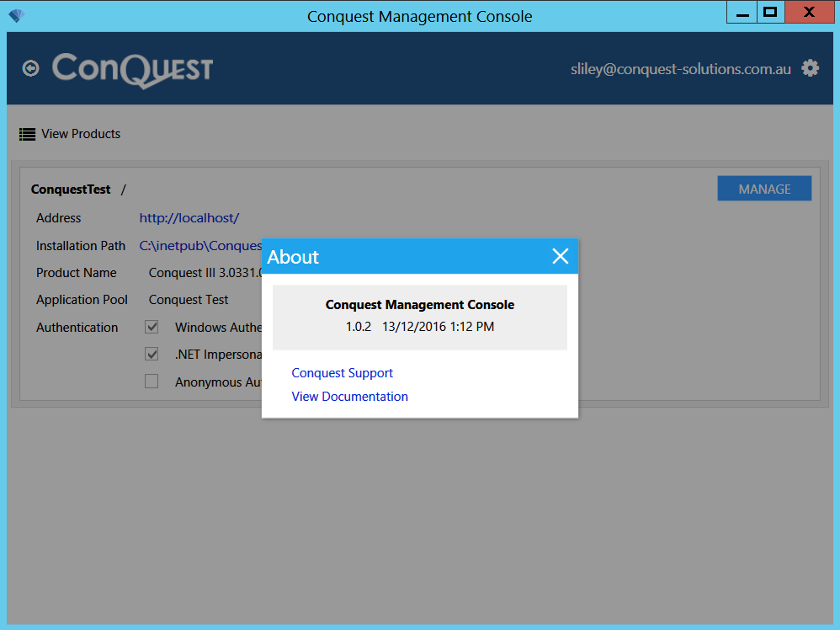Click the Application Pool label
840x630 pixels.
[82, 300]
